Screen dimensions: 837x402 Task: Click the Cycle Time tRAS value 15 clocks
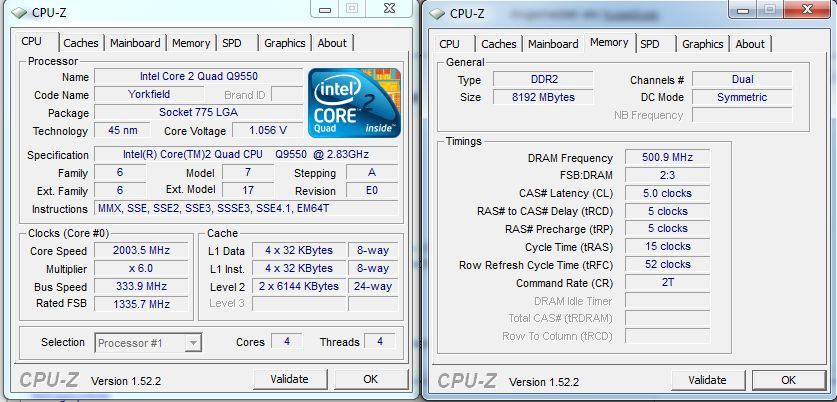pos(667,247)
